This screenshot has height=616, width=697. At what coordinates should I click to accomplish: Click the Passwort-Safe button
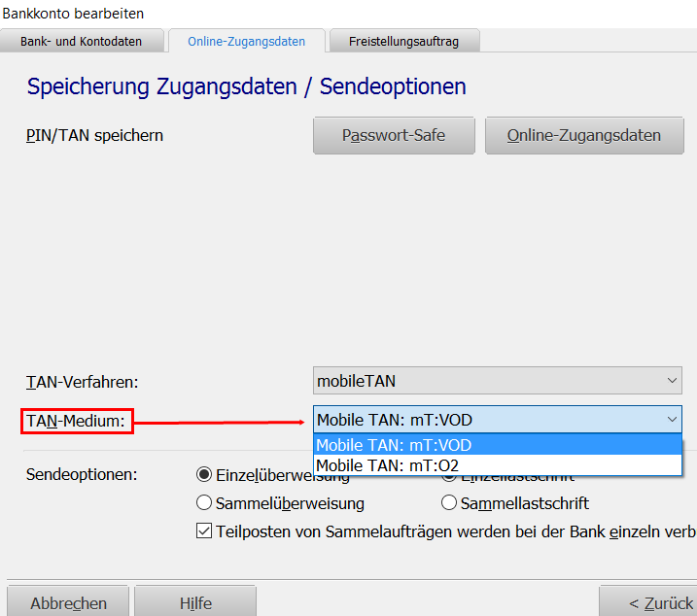[x=394, y=136]
